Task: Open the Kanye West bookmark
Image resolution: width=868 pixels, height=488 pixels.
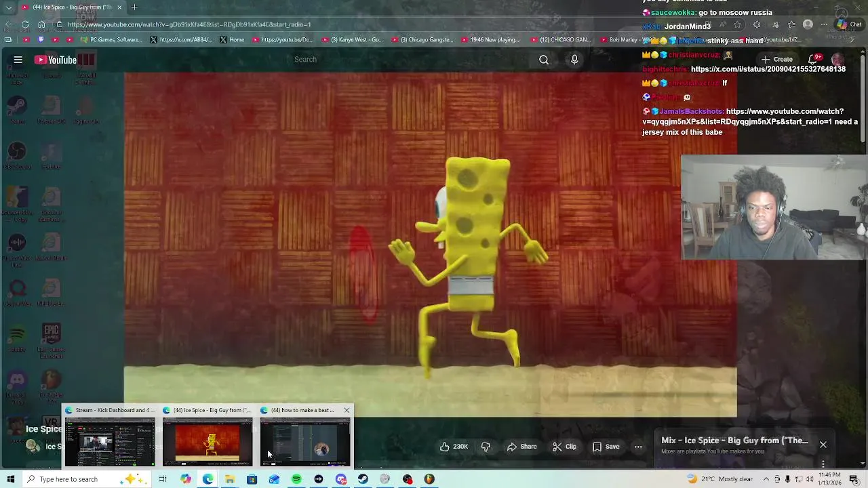Action: point(351,39)
